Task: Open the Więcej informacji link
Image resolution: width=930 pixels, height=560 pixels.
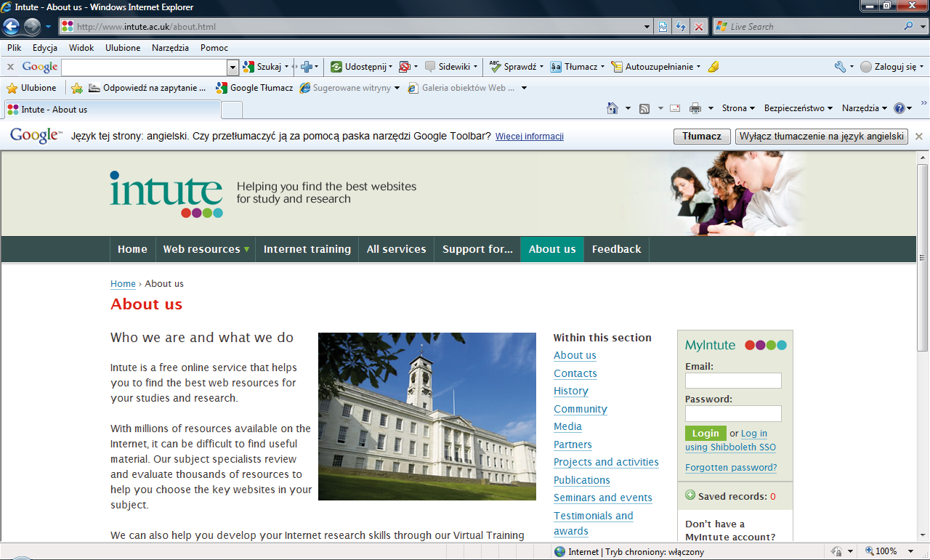Action: [530, 137]
